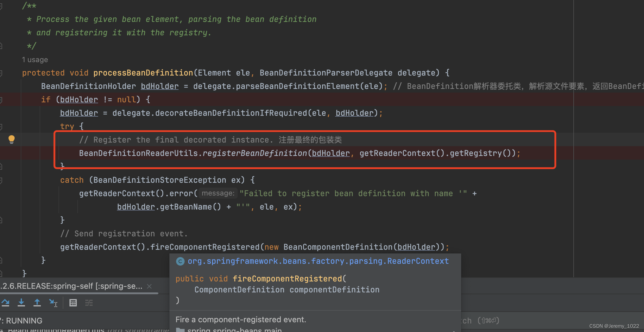Click the 'Failed to register bean definition' string
The width and height of the screenshot is (644, 332).
353,193
